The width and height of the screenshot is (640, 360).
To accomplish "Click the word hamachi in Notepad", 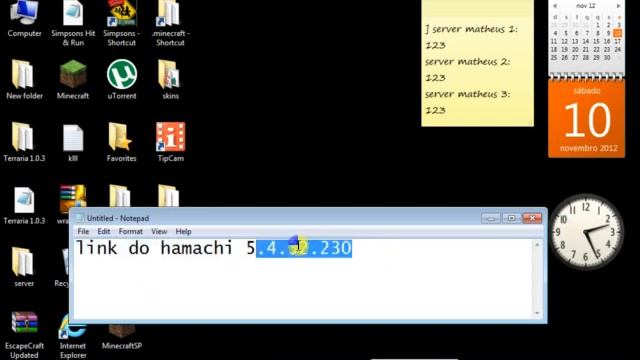I will click(196, 248).
